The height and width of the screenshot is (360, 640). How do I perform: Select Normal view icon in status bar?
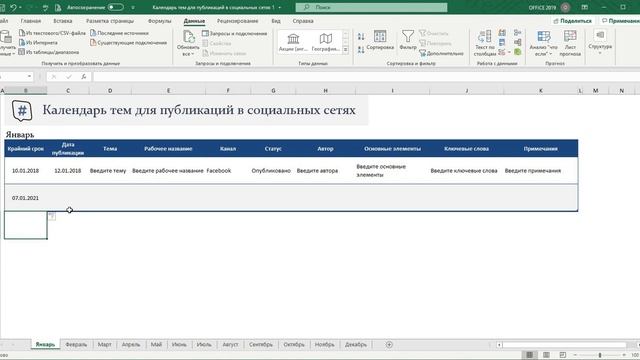click(529, 355)
